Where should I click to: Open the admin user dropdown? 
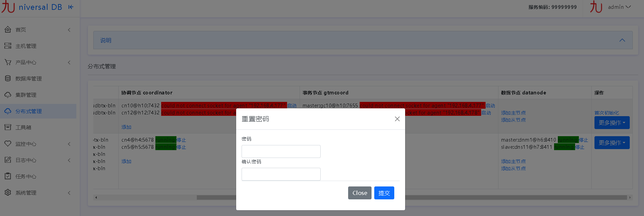[619, 7]
